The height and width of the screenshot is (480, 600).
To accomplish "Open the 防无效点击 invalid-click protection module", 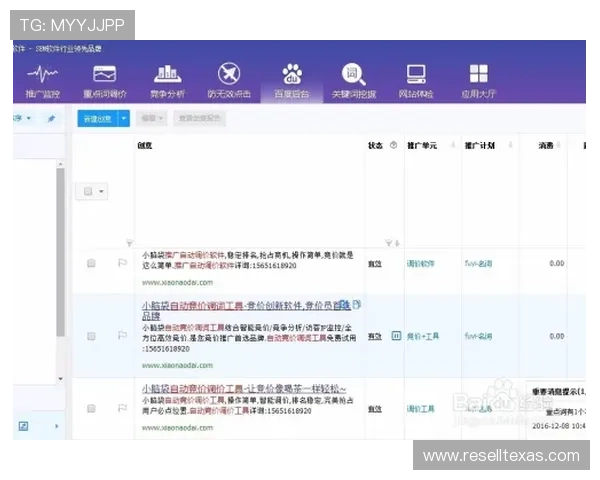I will (229, 82).
